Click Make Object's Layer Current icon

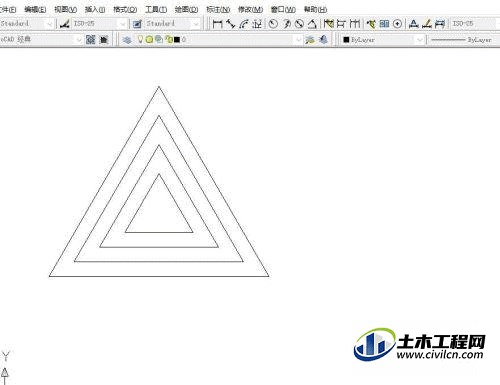(x=310, y=40)
